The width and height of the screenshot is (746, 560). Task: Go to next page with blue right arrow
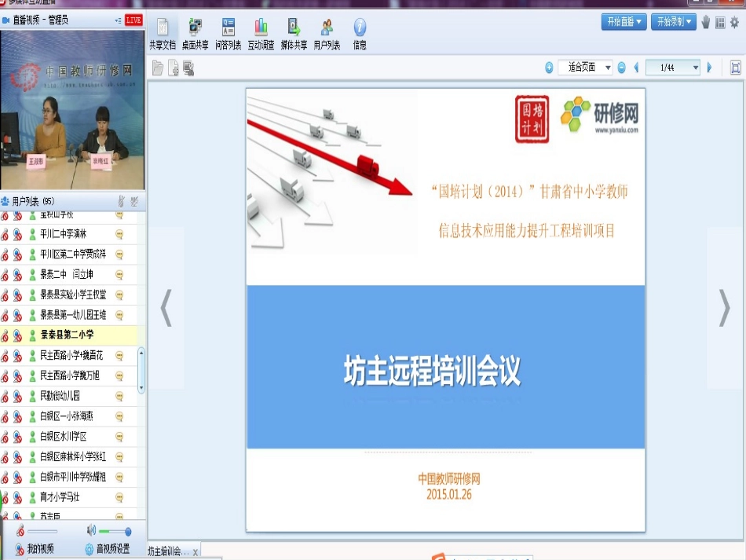tap(709, 68)
